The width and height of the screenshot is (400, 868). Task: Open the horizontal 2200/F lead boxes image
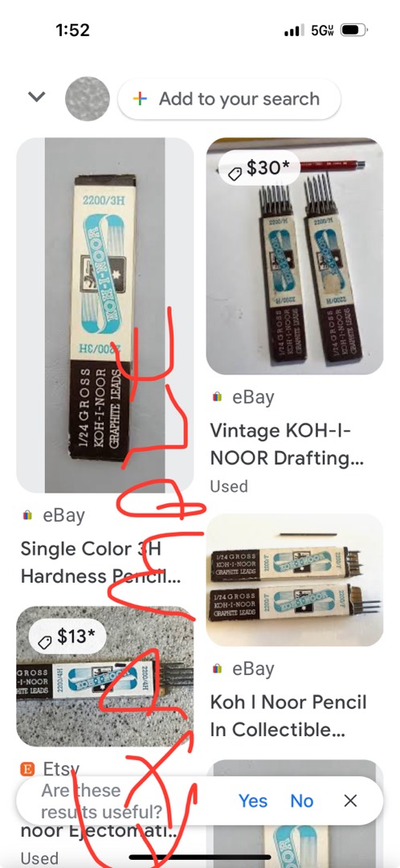coord(295,579)
